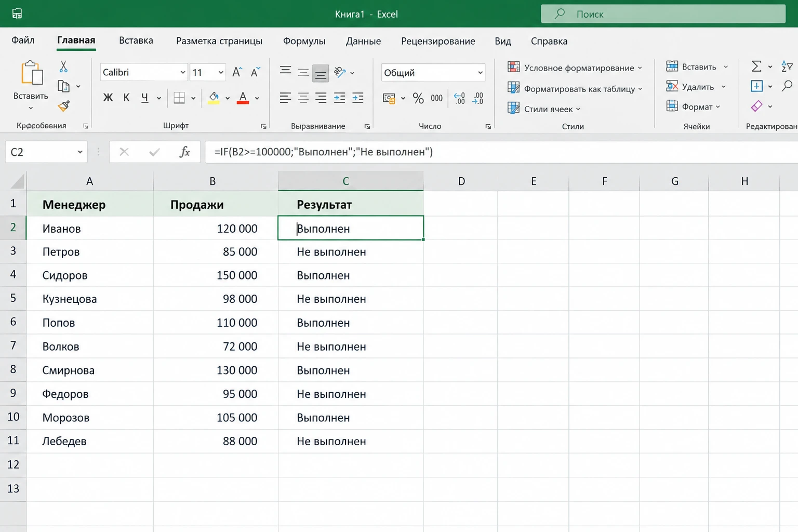The image size is (798, 532).
Task: Toggle bold formatting (Ж)
Action: tap(108, 98)
